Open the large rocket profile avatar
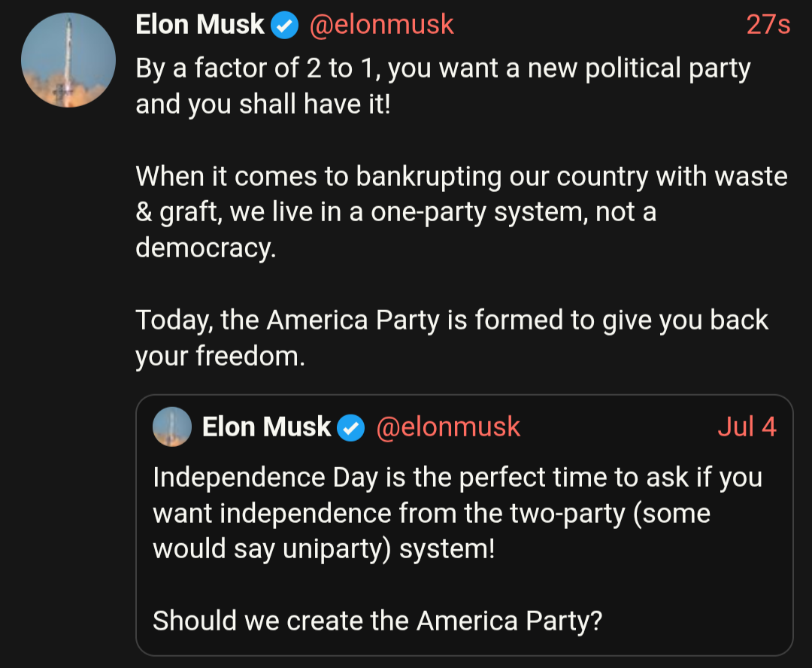The height and width of the screenshot is (668, 812). [68, 60]
